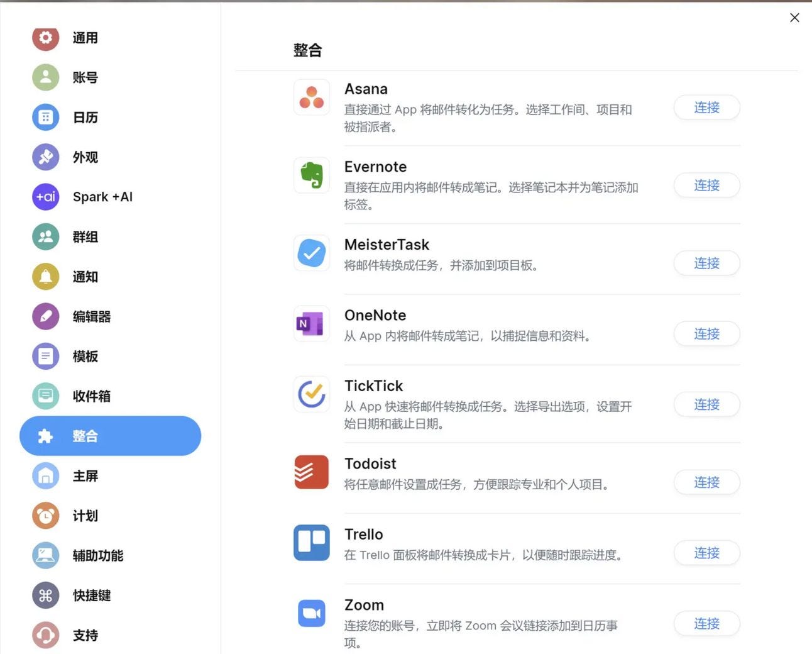Click the Support (支持) headset icon
This screenshot has height=654, width=812.
pyautogui.click(x=45, y=635)
